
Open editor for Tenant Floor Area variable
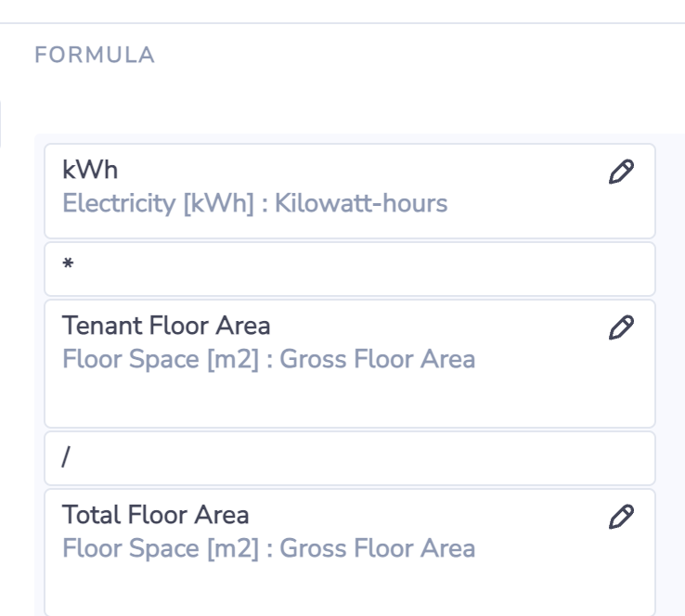pyautogui.click(x=621, y=327)
